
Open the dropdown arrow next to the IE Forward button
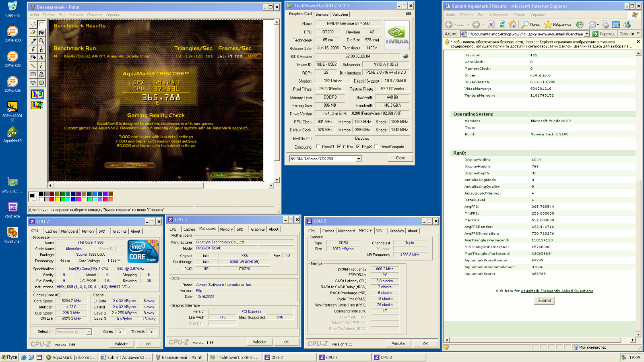(483, 25)
